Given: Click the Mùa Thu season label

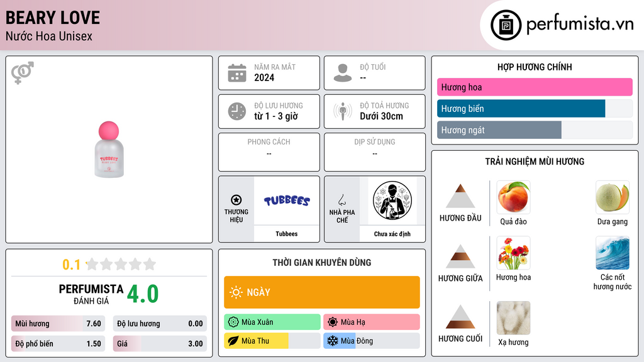Looking at the screenshot, I should pos(255,341).
